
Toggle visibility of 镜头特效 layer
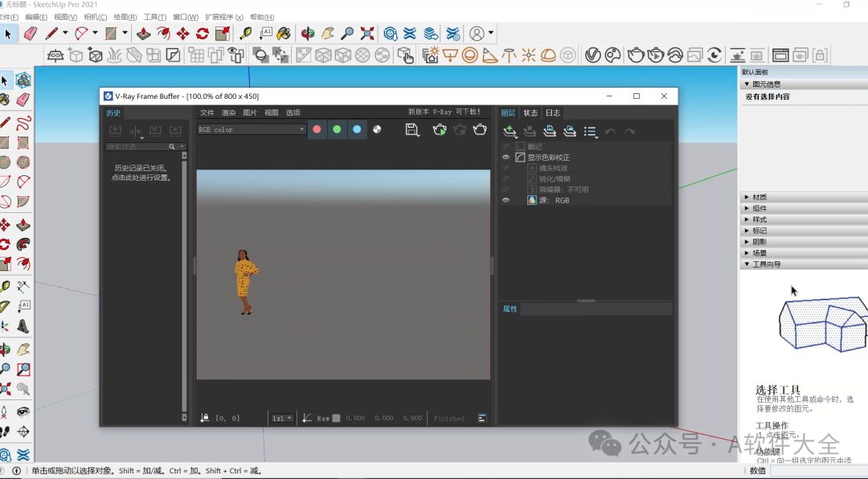tap(506, 168)
